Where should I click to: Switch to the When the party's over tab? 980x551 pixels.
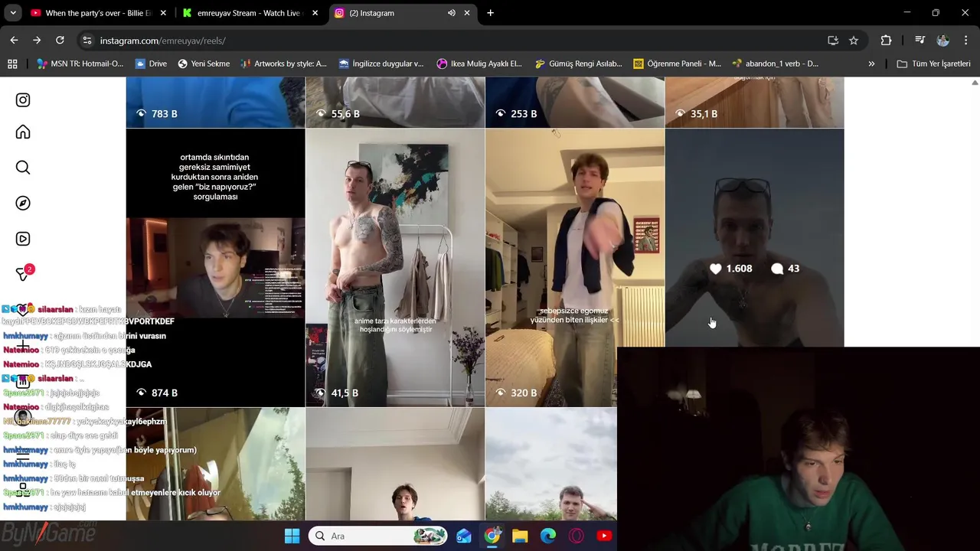click(x=100, y=13)
